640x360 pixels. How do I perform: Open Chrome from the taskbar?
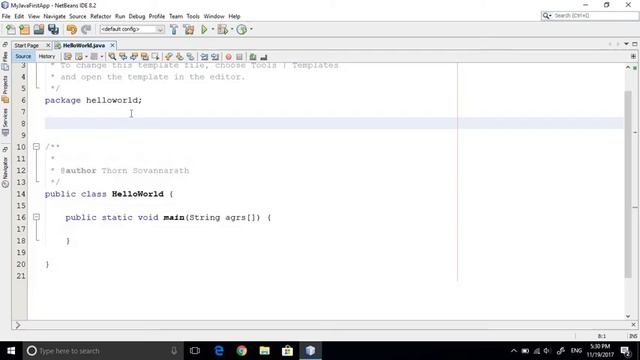[x=242, y=351]
